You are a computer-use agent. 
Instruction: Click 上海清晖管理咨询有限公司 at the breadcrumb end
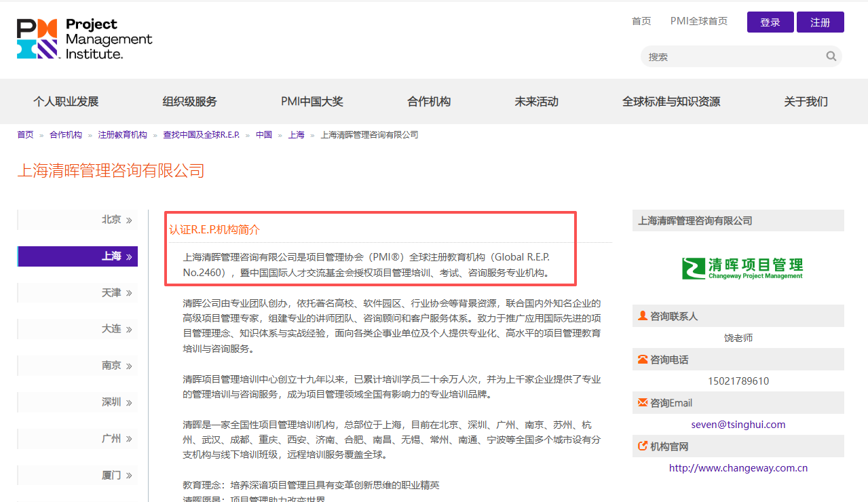(369, 135)
